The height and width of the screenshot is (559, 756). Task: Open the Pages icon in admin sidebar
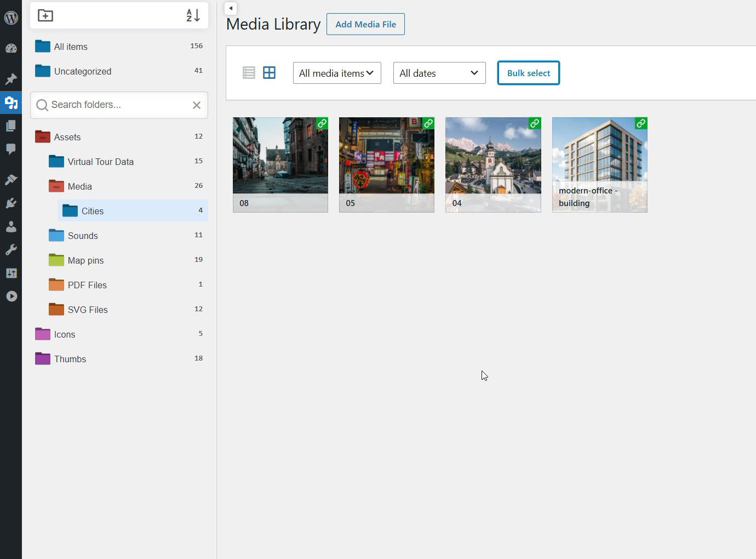pos(11,126)
